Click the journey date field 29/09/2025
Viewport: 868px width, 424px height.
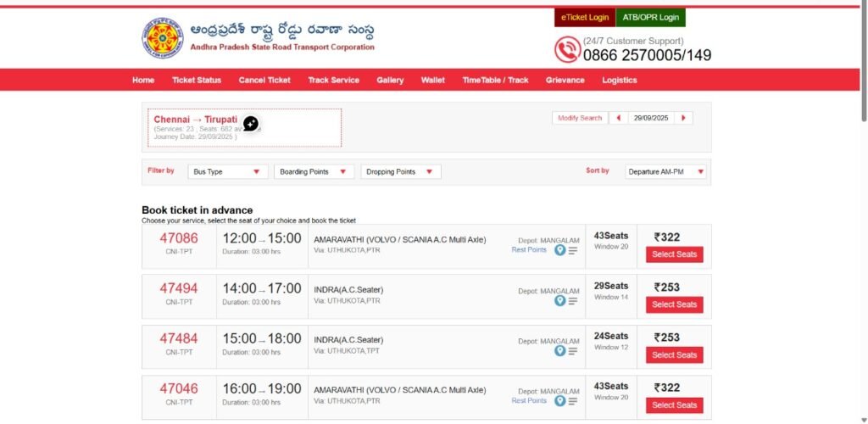(651, 118)
